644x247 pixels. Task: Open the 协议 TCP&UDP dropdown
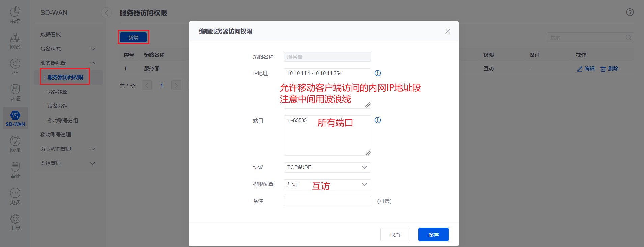[x=327, y=167]
